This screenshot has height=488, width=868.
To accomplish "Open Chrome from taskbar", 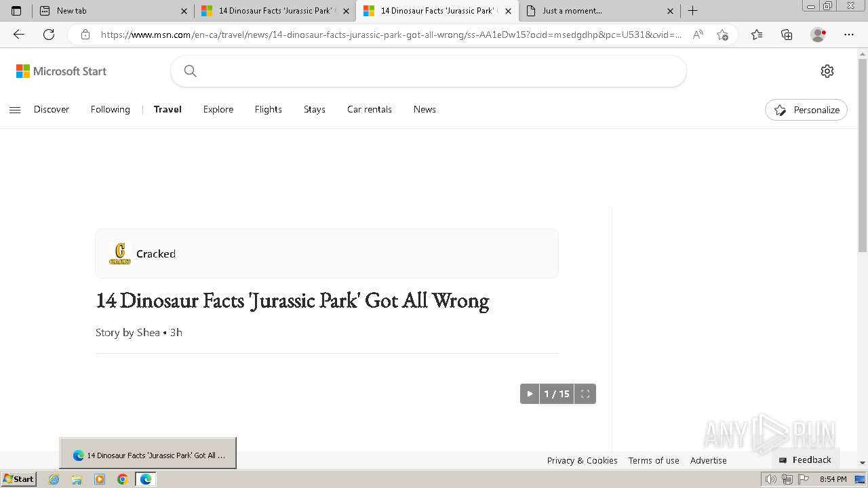I will click(x=122, y=479).
